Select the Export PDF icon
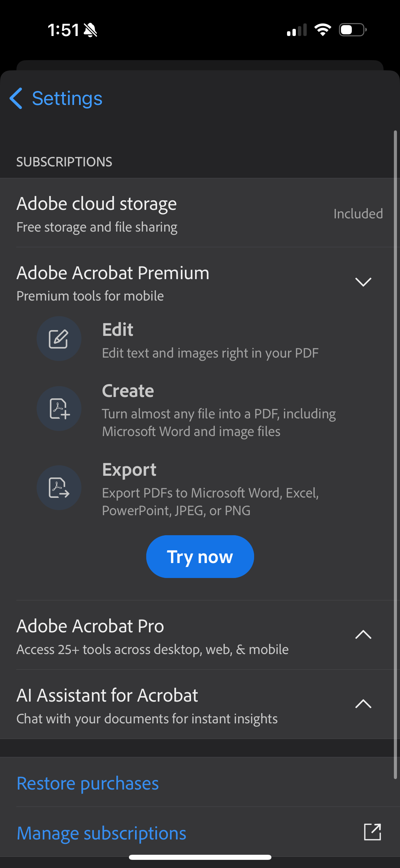Viewport: 400px width, 868px height. pyautogui.click(x=59, y=488)
